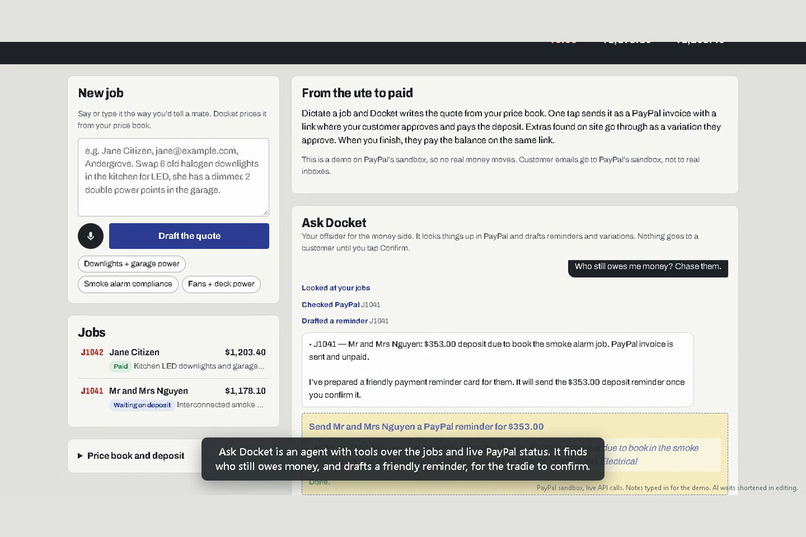Click the J1041 deposit reminder reply message

(498, 369)
